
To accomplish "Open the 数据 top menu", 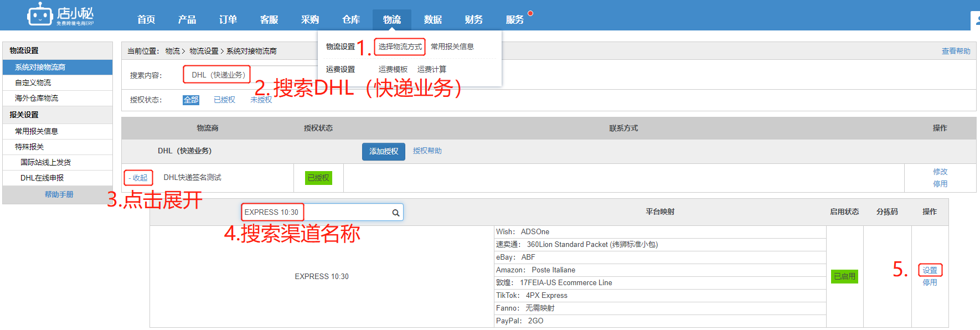I will pos(433,19).
